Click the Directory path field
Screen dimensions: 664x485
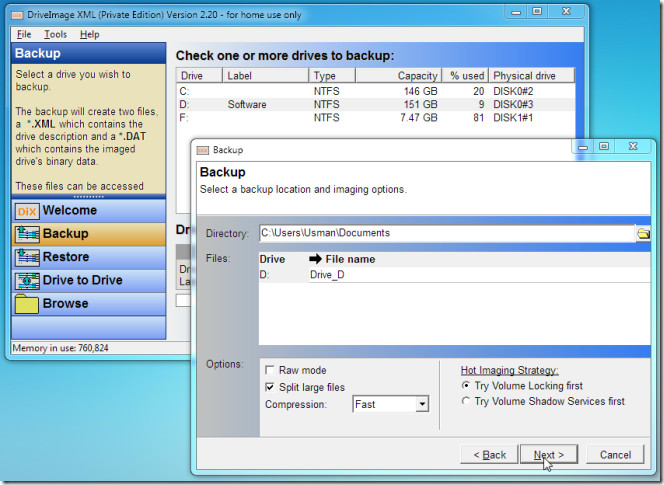point(447,233)
